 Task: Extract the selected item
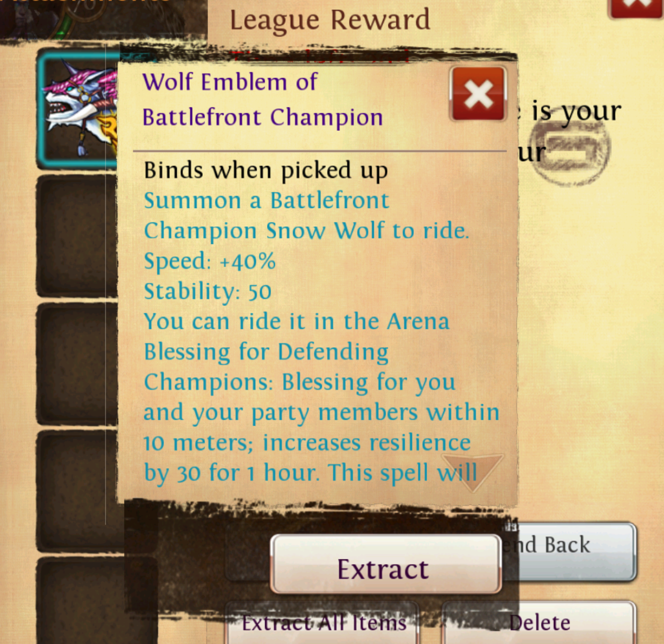point(385,564)
